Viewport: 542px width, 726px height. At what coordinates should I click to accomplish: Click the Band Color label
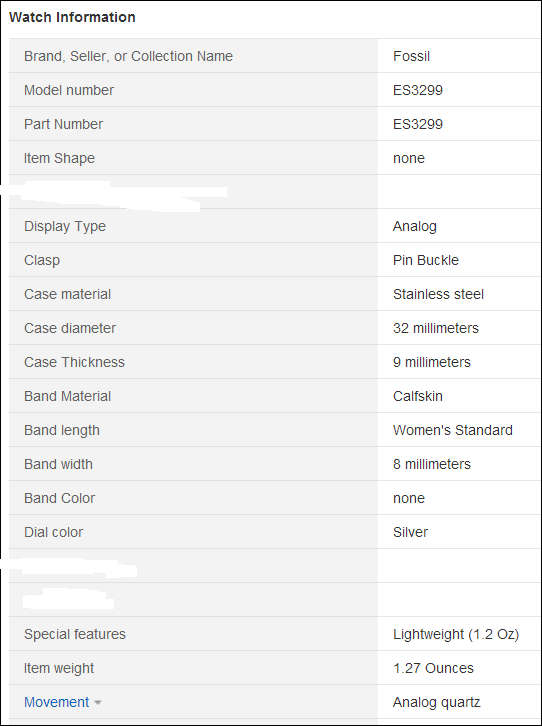point(60,498)
